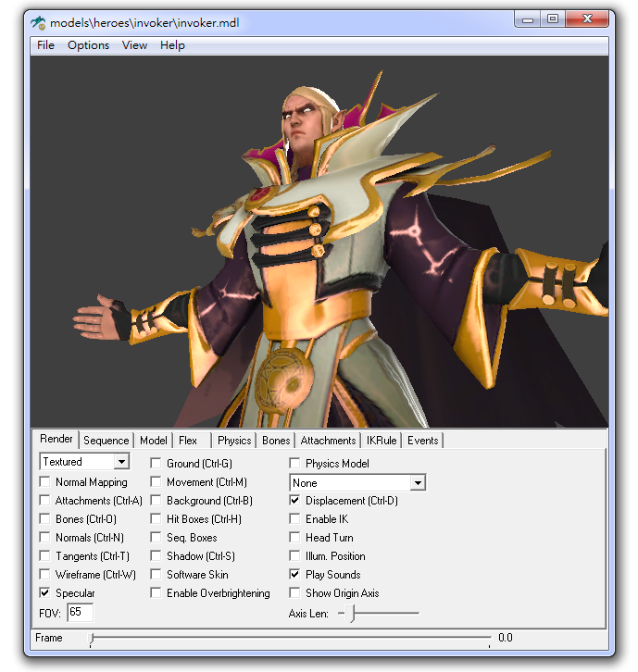The height and width of the screenshot is (672, 638).
Task: Click the Axis Len slider handle
Action: 351,614
